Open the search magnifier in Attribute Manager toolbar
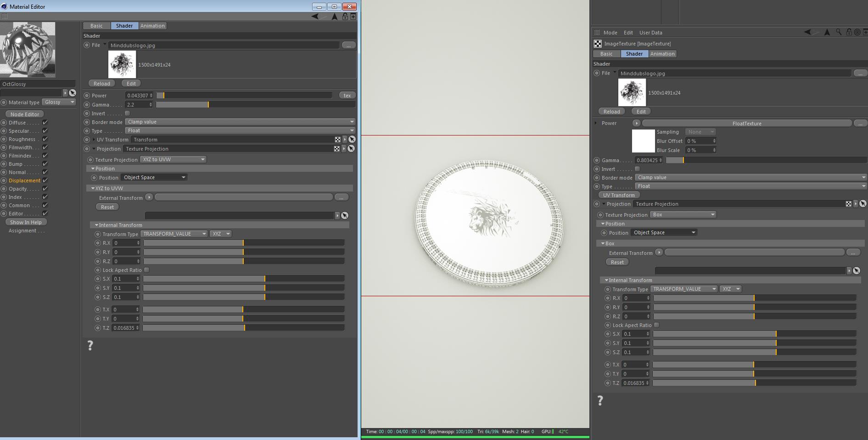This screenshot has height=440, width=868. [839, 32]
